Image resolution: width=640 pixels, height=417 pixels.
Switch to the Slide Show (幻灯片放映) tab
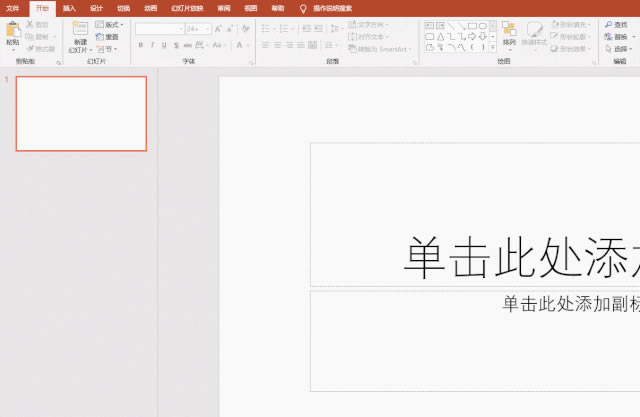point(187,8)
